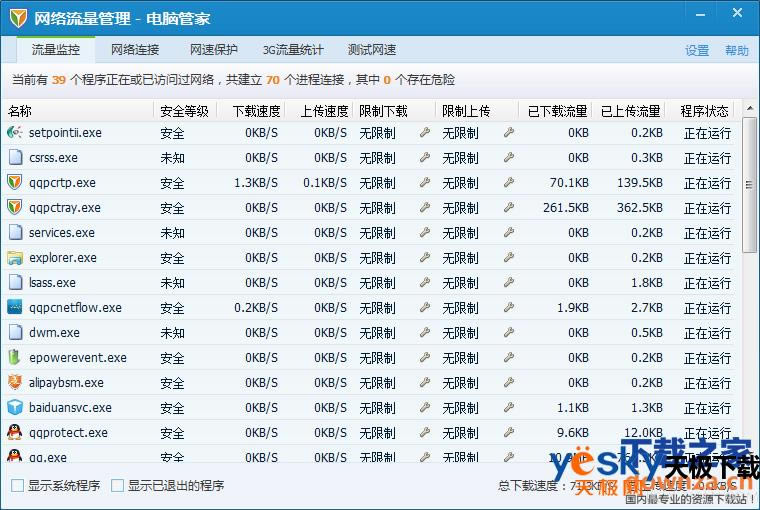Click the wrench icon for qqpcrtp.exe upload limit
The width and height of the screenshot is (760, 510).
pos(508,183)
